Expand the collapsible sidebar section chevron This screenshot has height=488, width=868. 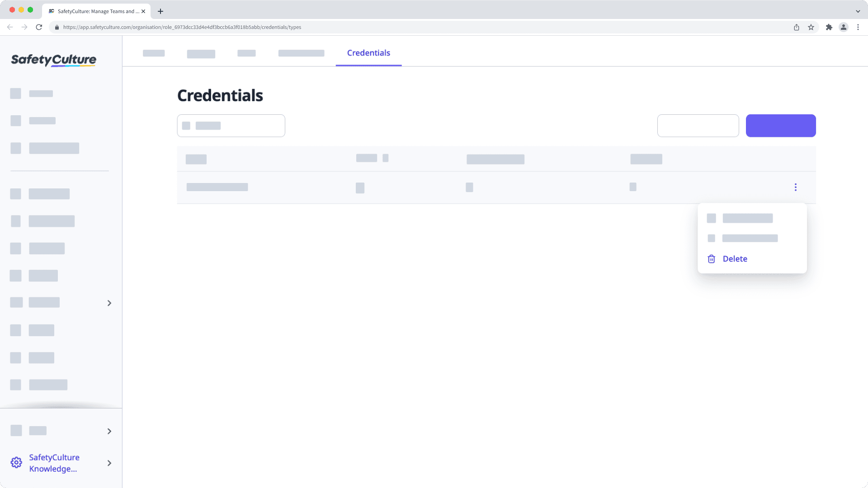(x=109, y=303)
